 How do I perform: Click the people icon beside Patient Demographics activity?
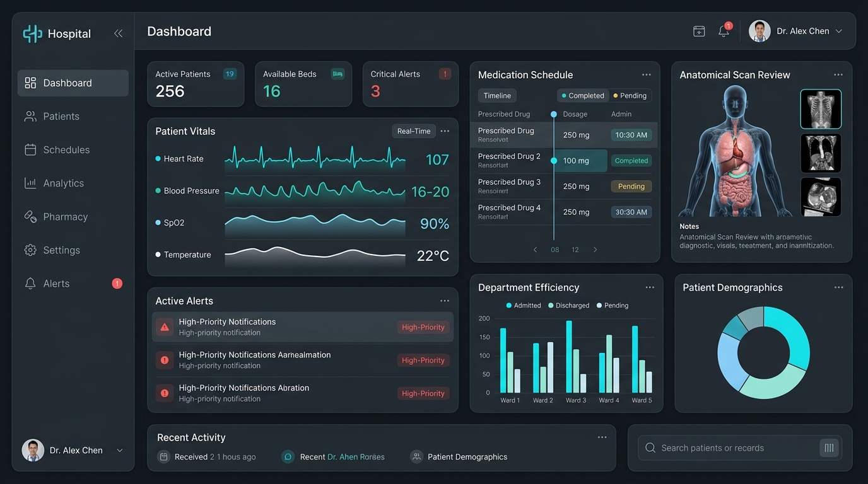click(416, 457)
